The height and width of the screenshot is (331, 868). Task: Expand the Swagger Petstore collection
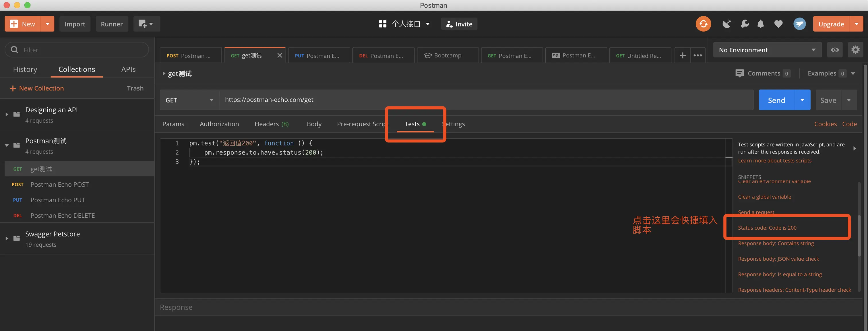pos(7,238)
